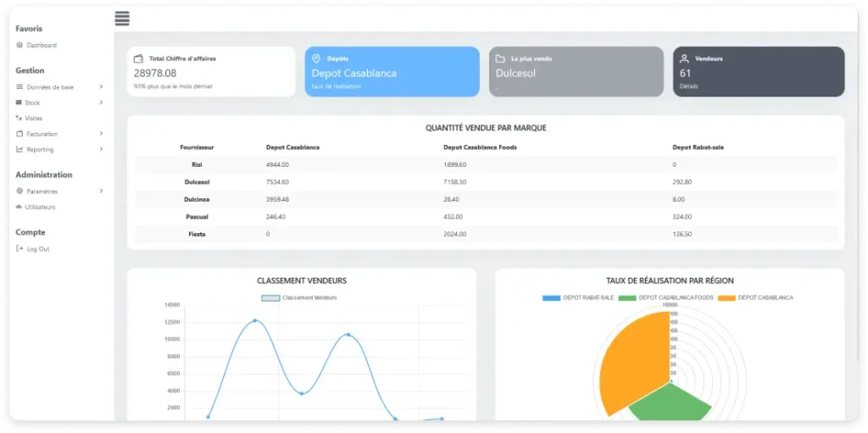Click the Log Out arrow icon
Screen dimensions: 868x433
(20, 248)
